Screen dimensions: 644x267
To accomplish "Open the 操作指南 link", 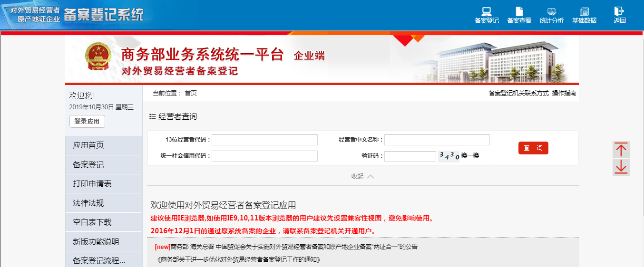I will 564,94.
